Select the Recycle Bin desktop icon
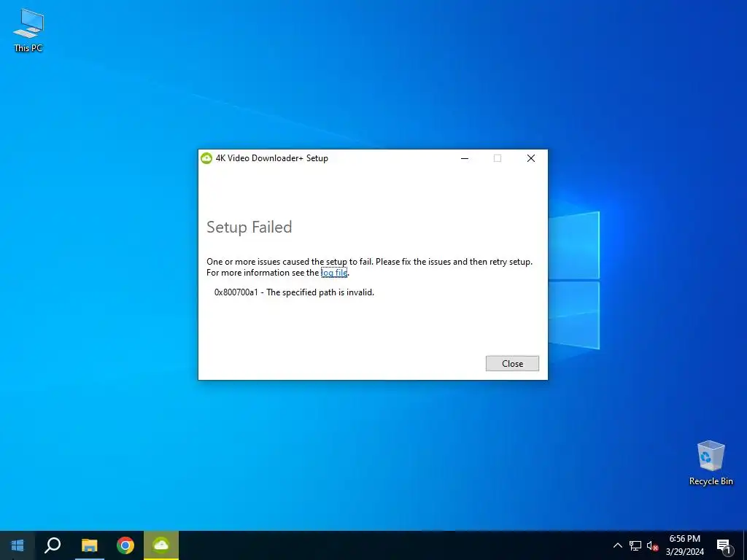Image resolution: width=747 pixels, height=560 pixels. [711, 463]
